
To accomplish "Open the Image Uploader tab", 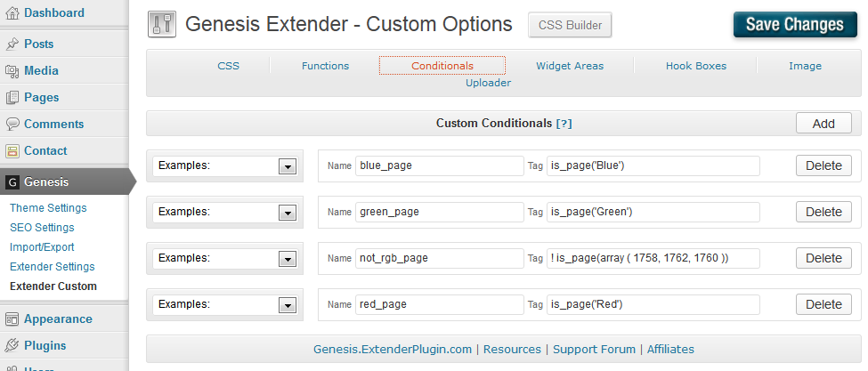I will point(805,66).
